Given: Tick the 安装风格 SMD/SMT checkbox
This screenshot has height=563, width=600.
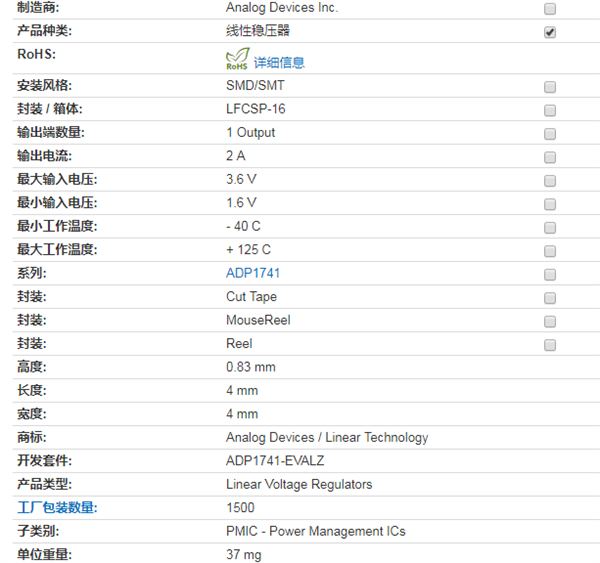Looking at the screenshot, I should click(550, 87).
